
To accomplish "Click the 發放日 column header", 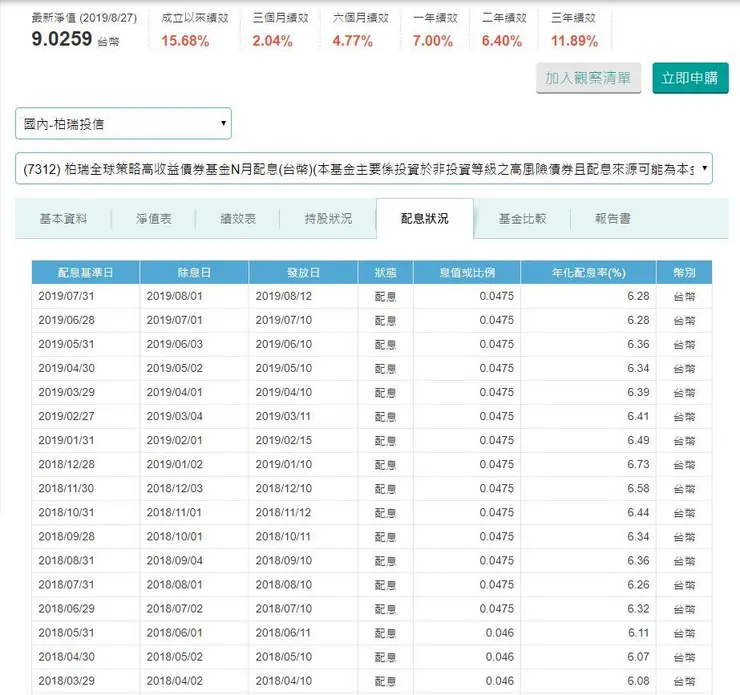I will click(x=303, y=273).
